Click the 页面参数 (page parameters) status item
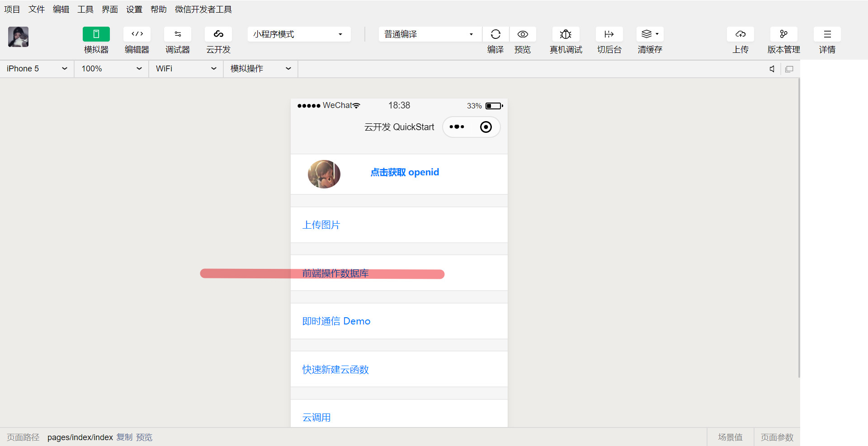 777,437
